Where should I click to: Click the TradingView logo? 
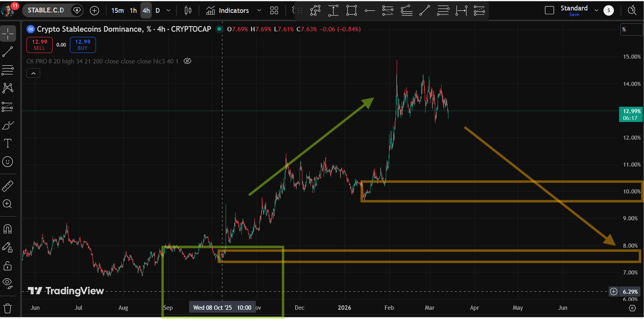65,291
